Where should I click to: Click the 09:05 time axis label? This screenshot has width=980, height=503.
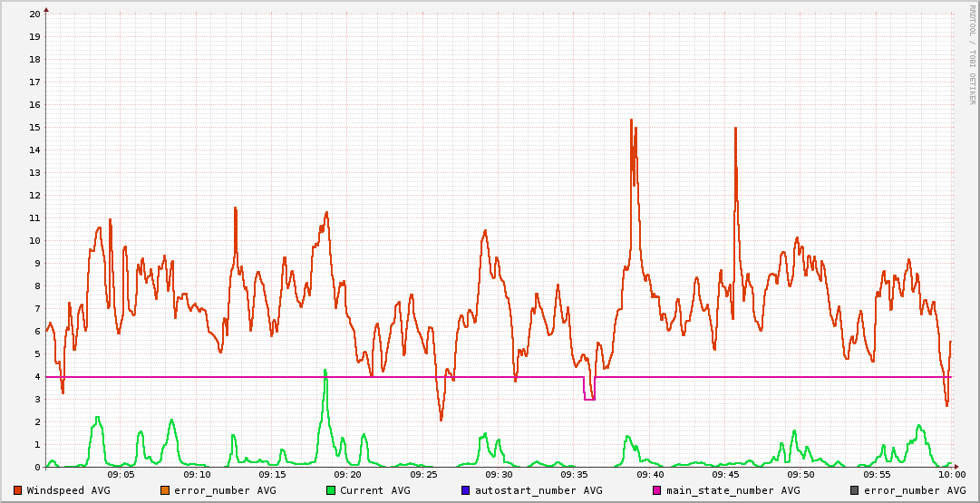point(121,474)
